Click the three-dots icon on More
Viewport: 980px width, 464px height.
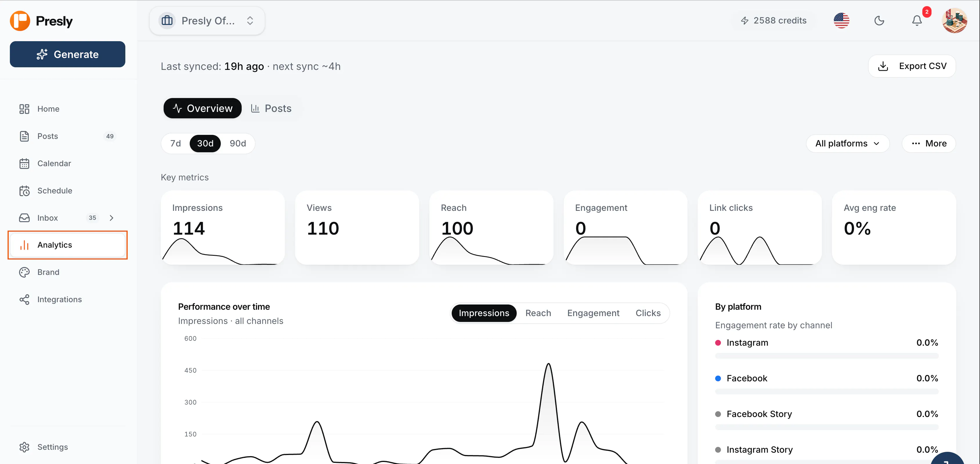pyautogui.click(x=916, y=144)
